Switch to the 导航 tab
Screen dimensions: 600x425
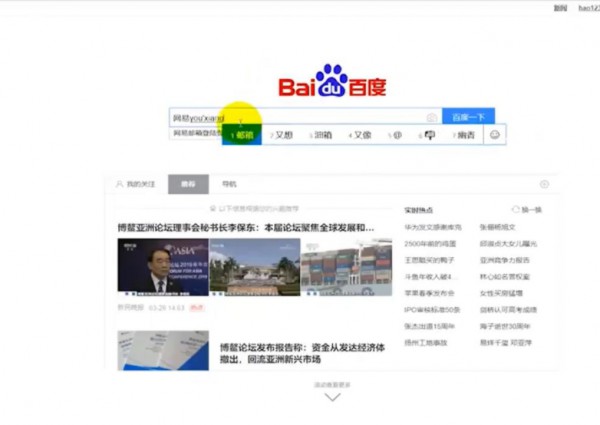click(x=230, y=184)
